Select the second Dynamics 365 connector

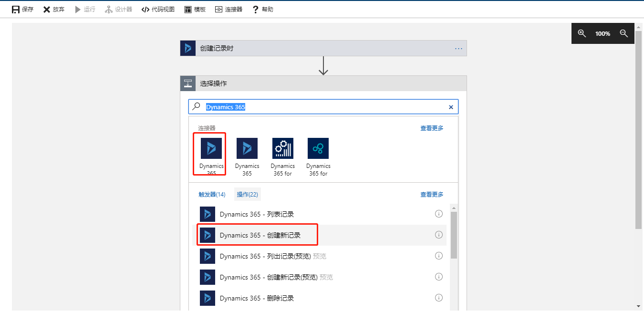(x=247, y=156)
